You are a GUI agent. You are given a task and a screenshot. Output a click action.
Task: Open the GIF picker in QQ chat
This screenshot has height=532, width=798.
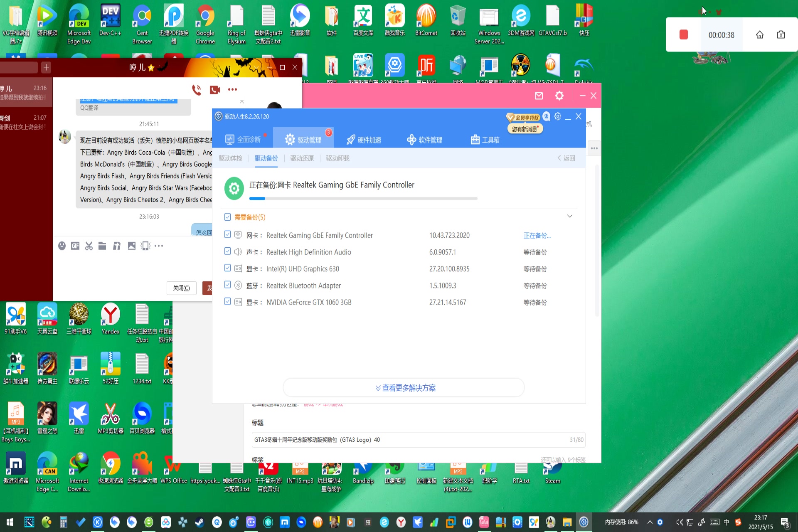coord(75,246)
